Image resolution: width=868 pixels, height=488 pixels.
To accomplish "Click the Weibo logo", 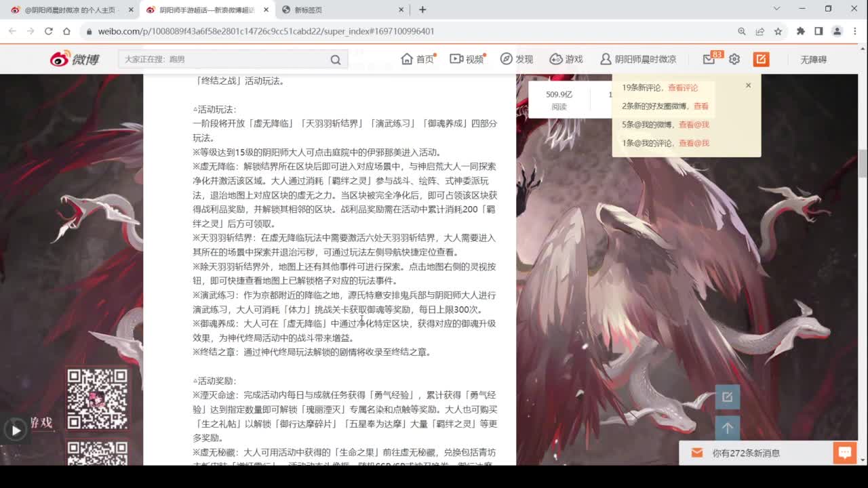I will 75,59.
